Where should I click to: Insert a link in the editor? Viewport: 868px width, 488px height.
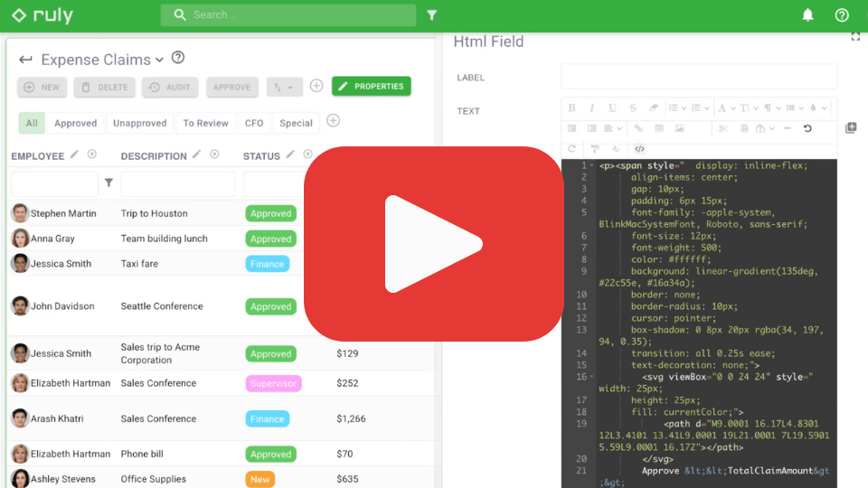click(638, 128)
